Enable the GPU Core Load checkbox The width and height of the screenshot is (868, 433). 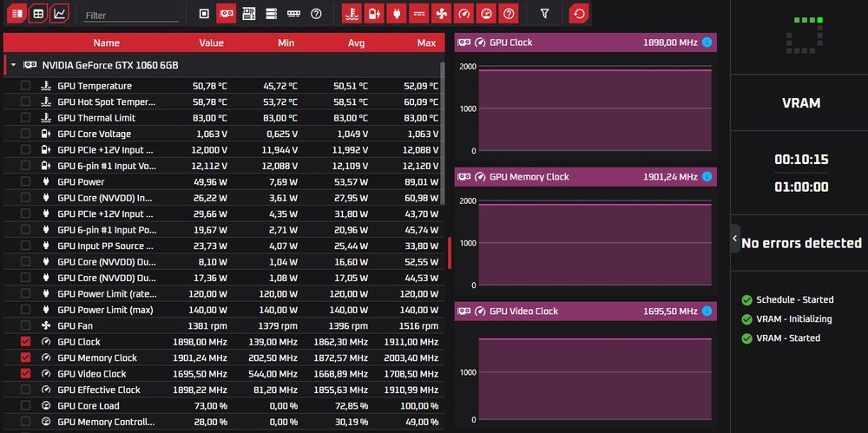[x=25, y=405]
